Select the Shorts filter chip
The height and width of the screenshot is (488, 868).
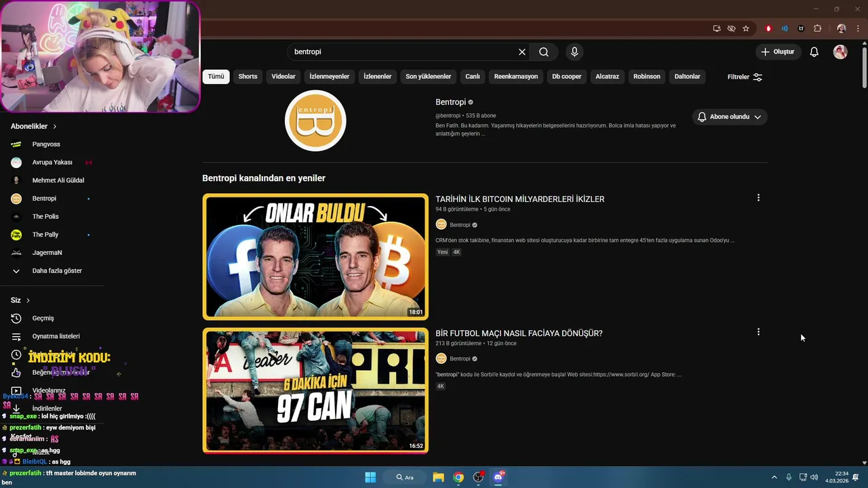[248, 77]
